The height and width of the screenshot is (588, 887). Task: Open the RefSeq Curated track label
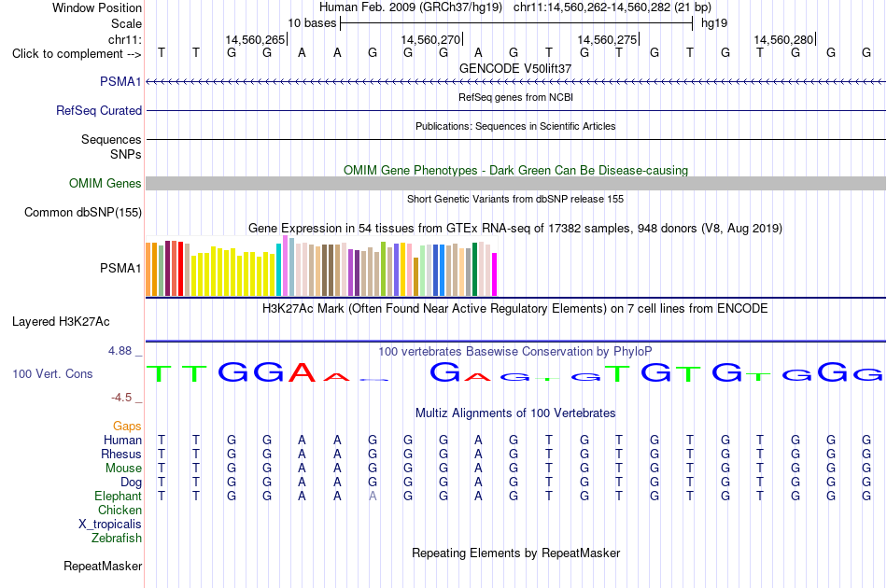99,110
